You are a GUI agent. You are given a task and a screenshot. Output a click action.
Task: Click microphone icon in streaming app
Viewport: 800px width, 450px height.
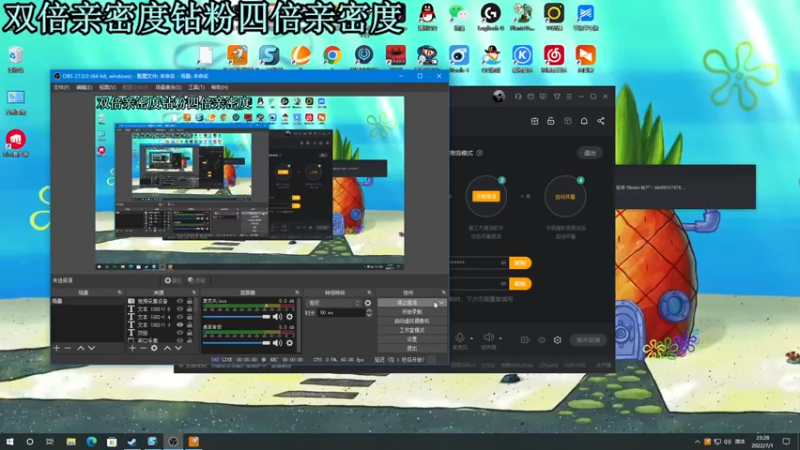point(460,337)
